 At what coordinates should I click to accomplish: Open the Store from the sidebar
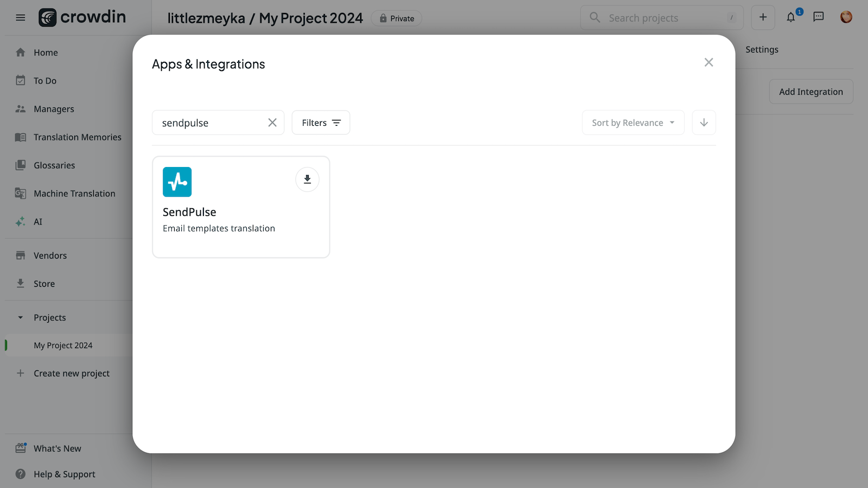pyautogui.click(x=44, y=284)
